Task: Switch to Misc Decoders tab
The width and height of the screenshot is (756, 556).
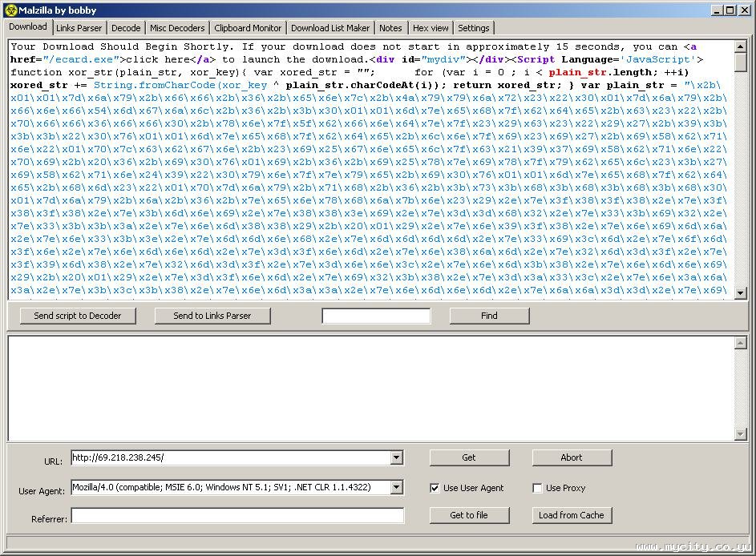Action: (x=177, y=28)
